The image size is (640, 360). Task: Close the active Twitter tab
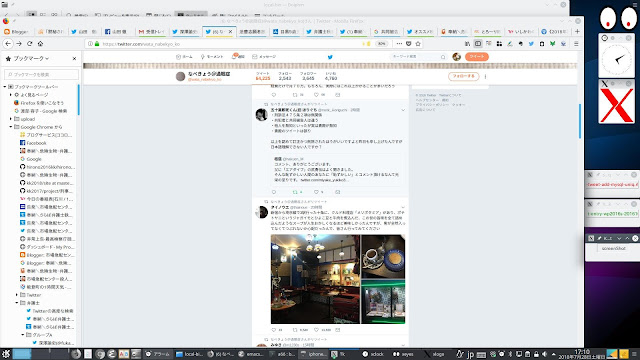pos(230,31)
